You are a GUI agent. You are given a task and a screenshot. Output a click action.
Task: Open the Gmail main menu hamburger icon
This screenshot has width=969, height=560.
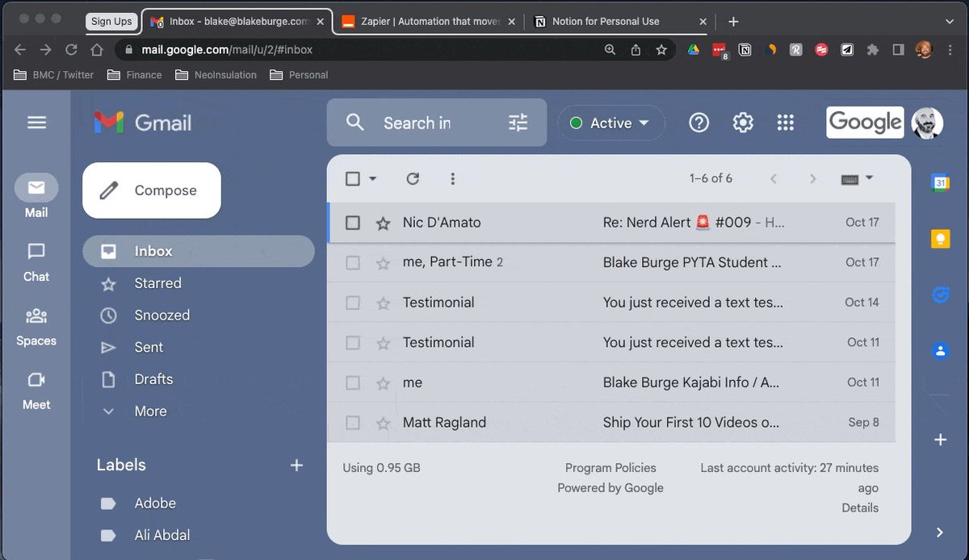coord(36,123)
